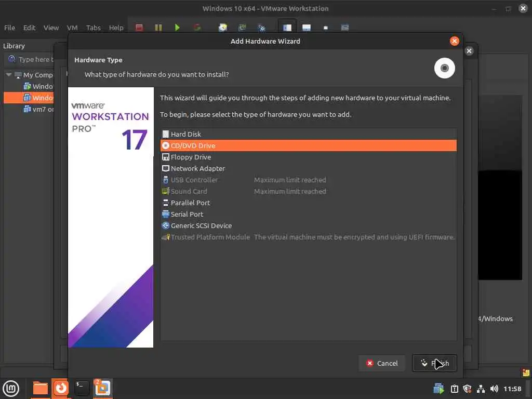Open the Terminal from taskbar
The image size is (532, 399).
click(x=82, y=388)
